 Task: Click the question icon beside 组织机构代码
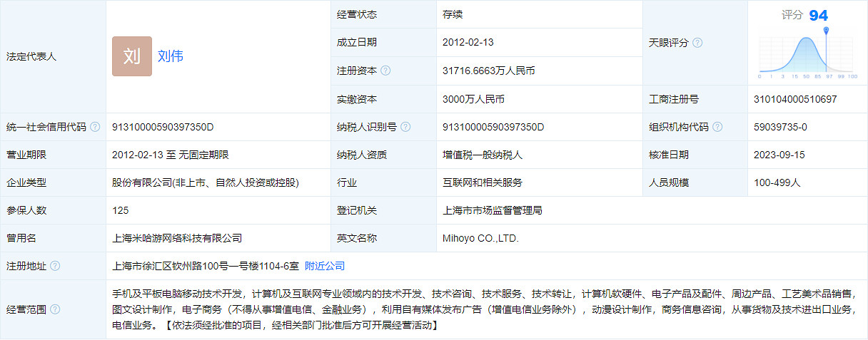(x=717, y=127)
